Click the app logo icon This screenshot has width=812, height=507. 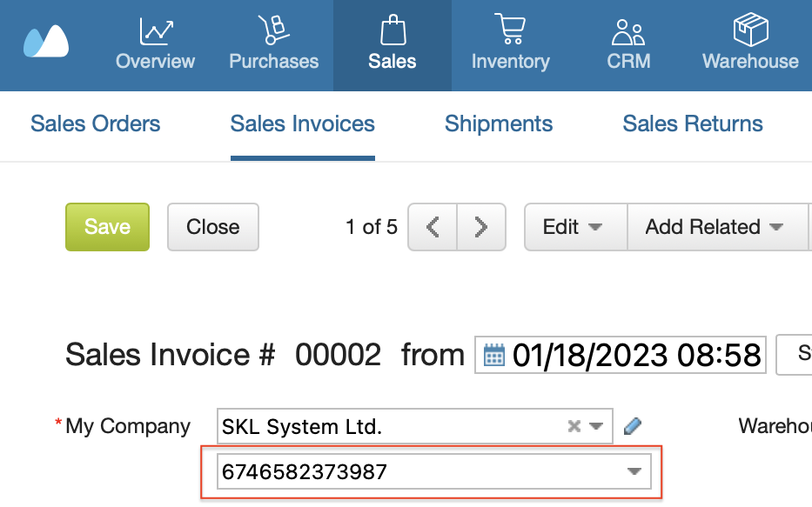point(46,42)
